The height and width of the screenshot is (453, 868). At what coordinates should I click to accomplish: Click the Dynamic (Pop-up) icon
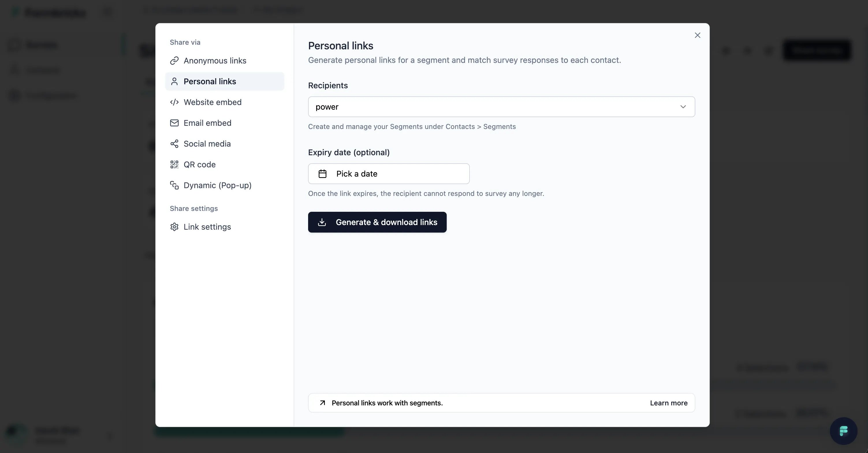click(174, 185)
